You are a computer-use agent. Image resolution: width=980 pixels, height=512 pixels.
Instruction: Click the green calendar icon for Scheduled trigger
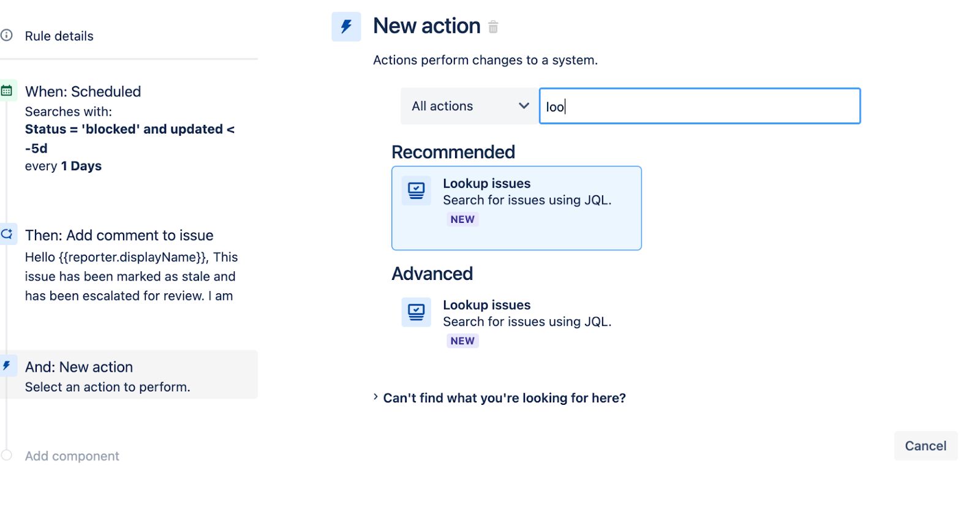click(7, 89)
